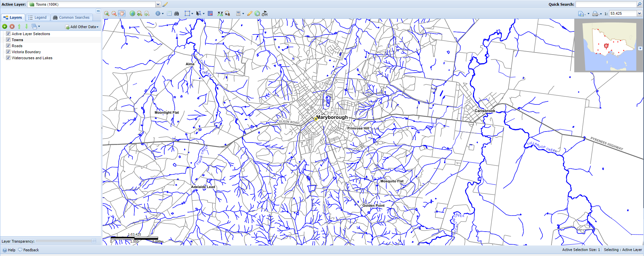
Task: Zoom to full extent globe icon
Action: (132, 14)
